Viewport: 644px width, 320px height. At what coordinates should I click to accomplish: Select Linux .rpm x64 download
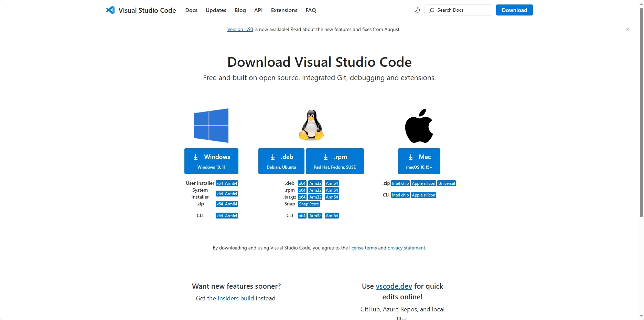tap(302, 190)
